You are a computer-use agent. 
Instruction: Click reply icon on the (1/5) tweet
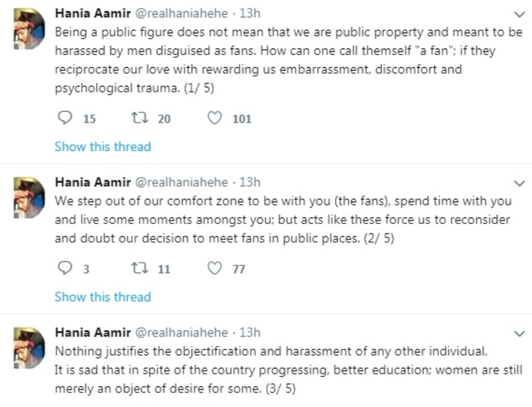point(65,118)
